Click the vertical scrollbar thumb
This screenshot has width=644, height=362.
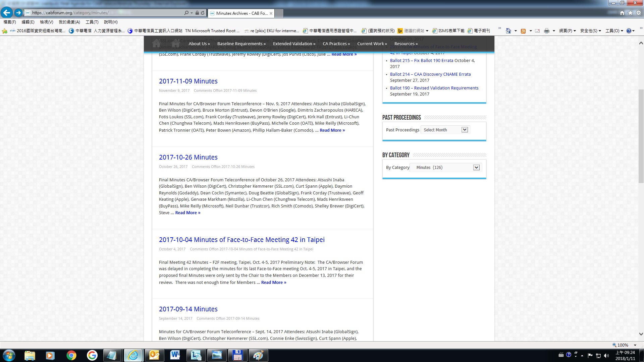tap(641, 136)
